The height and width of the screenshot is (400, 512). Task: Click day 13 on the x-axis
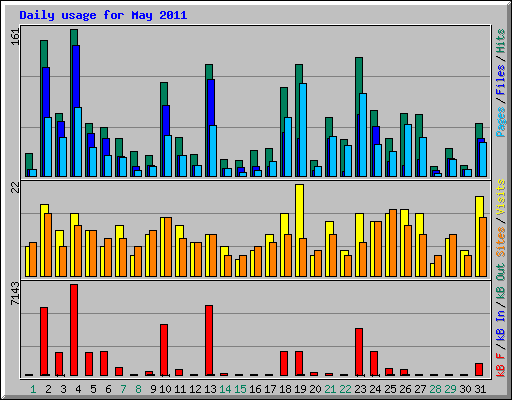(x=210, y=389)
